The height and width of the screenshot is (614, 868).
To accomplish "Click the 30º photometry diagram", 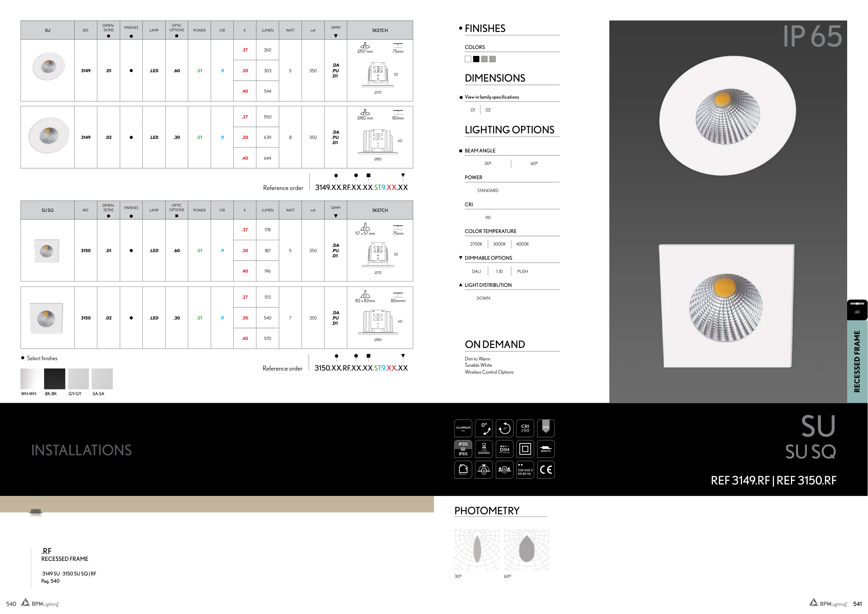I will pyautogui.click(x=477, y=550).
